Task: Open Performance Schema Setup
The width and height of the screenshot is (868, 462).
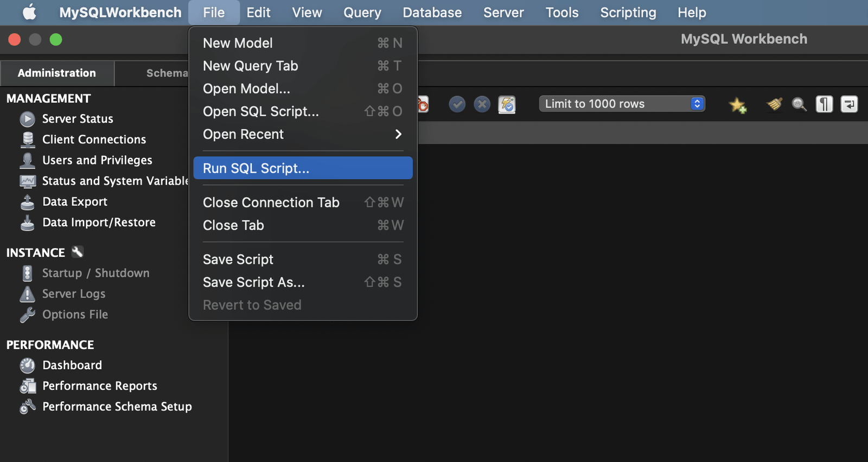Action: [x=117, y=407]
